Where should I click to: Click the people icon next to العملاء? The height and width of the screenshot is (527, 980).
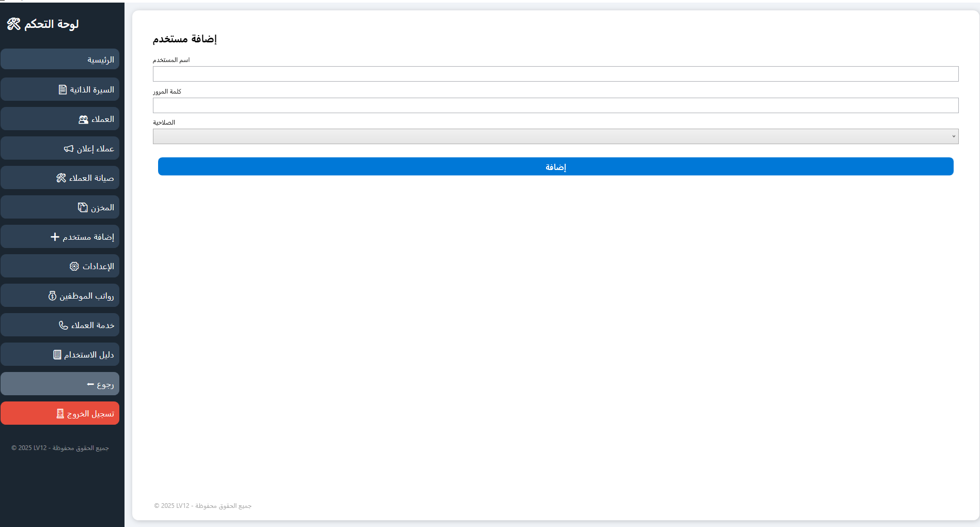click(x=83, y=119)
